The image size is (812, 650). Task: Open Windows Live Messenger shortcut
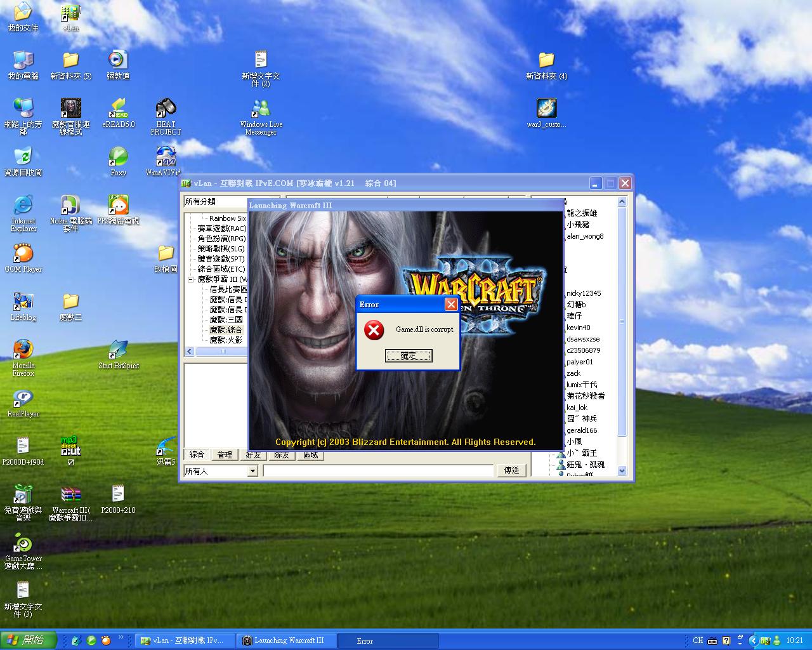pos(261,109)
